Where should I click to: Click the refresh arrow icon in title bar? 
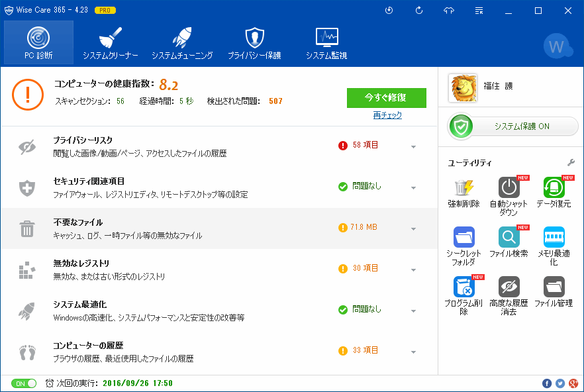point(419,11)
